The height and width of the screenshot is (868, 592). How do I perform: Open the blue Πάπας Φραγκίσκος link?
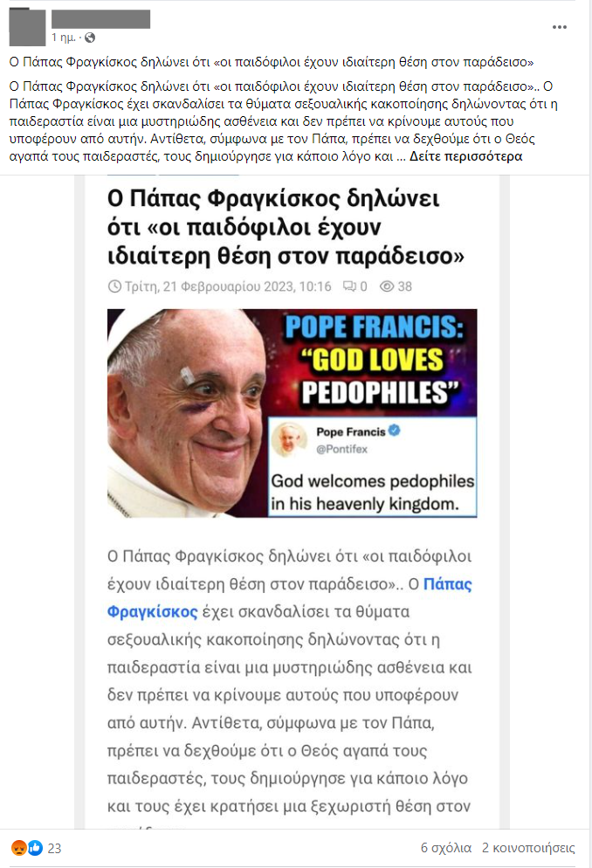point(289,598)
